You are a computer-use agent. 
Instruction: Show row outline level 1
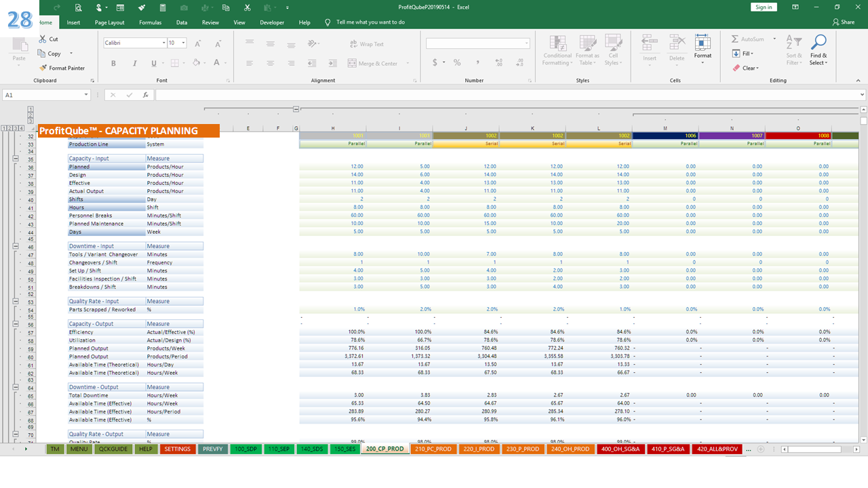pos(5,128)
